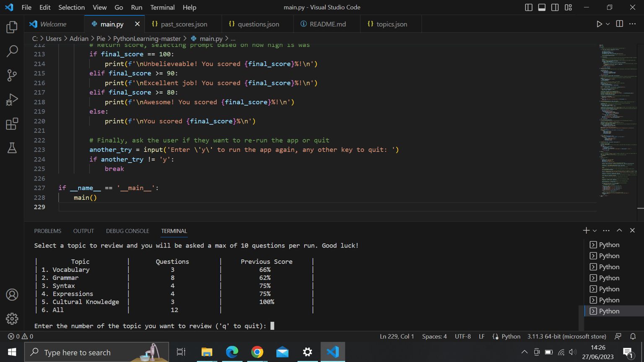Expand the breadcrumb ellipsis after main.py
The image size is (644, 362).
click(x=233, y=39)
